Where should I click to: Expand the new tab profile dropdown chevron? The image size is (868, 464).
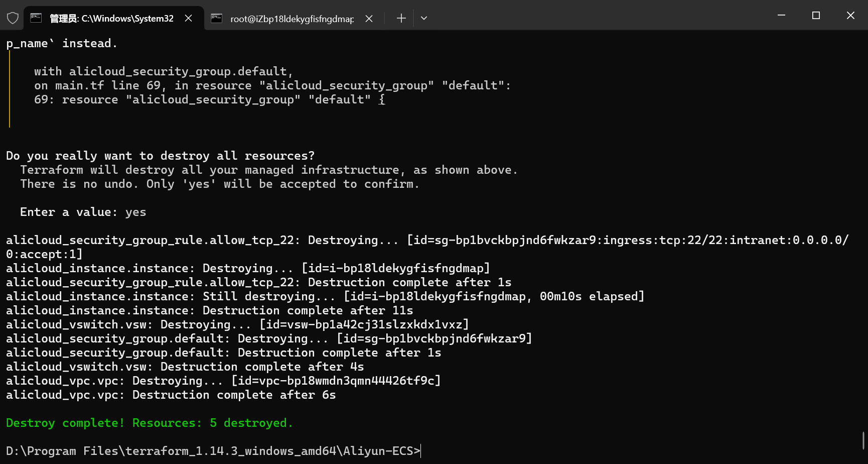pos(424,19)
